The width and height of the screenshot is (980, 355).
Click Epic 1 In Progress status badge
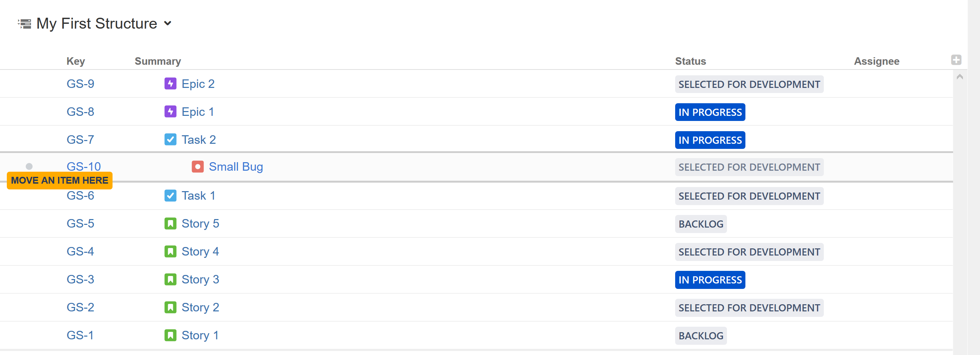[x=710, y=112]
